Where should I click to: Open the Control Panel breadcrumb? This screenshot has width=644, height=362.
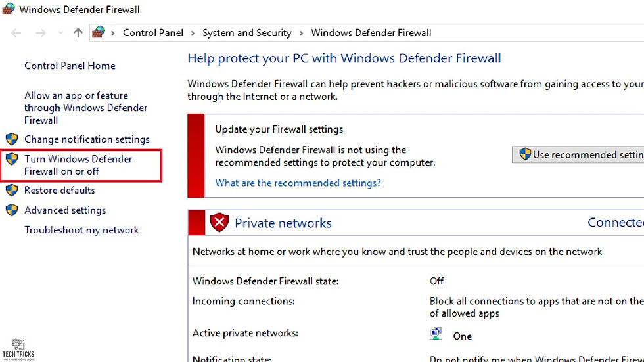(x=152, y=33)
